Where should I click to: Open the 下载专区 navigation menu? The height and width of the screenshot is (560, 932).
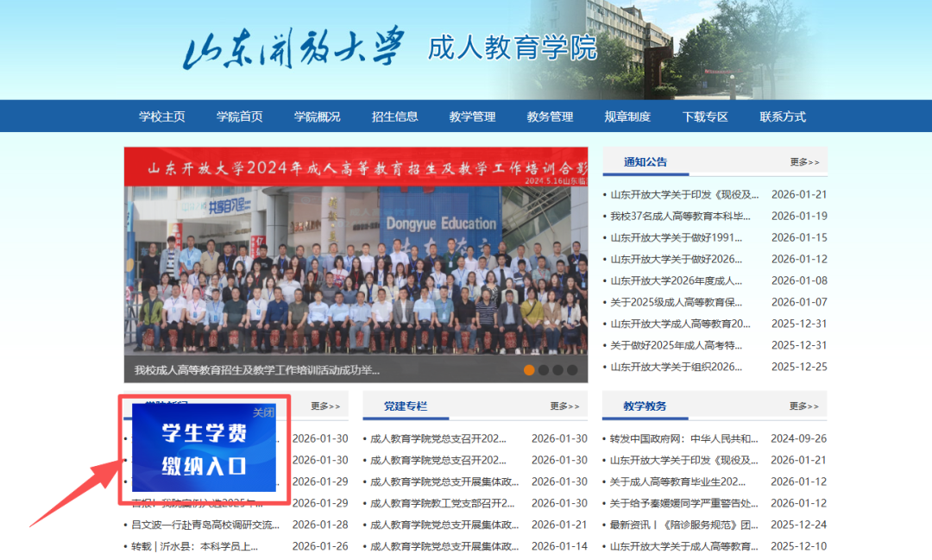point(704,116)
